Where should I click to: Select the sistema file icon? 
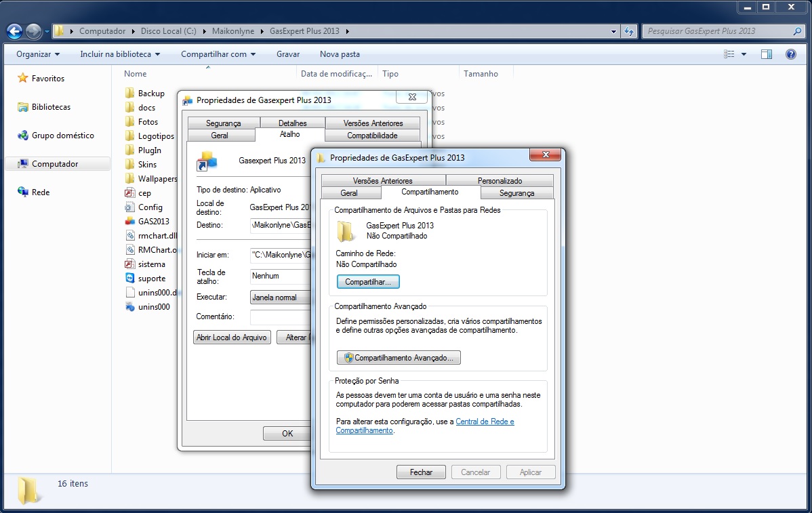tap(129, 264)
